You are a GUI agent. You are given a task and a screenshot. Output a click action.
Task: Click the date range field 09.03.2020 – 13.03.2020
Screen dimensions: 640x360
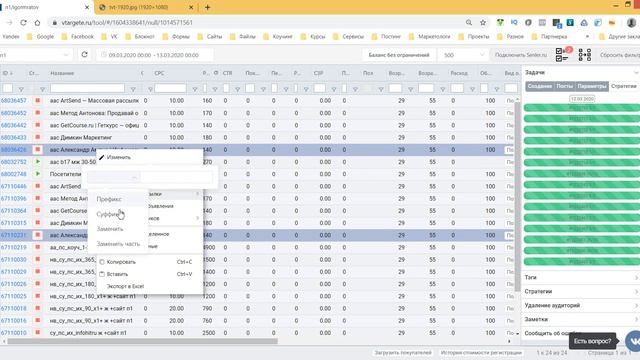155,55
